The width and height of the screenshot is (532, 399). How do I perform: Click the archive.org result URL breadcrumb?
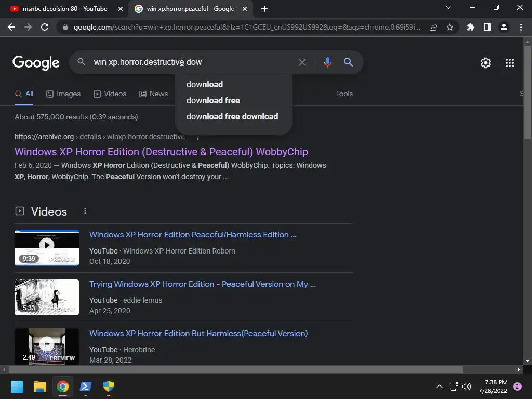pos(100,137)
